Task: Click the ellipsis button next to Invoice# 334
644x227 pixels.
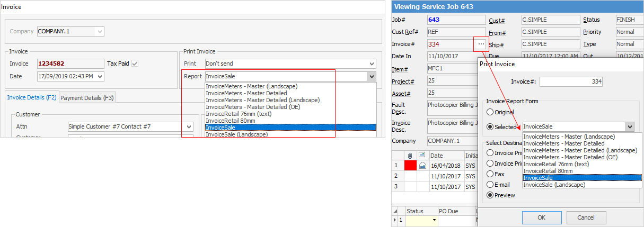Action: tap(481, 44)
